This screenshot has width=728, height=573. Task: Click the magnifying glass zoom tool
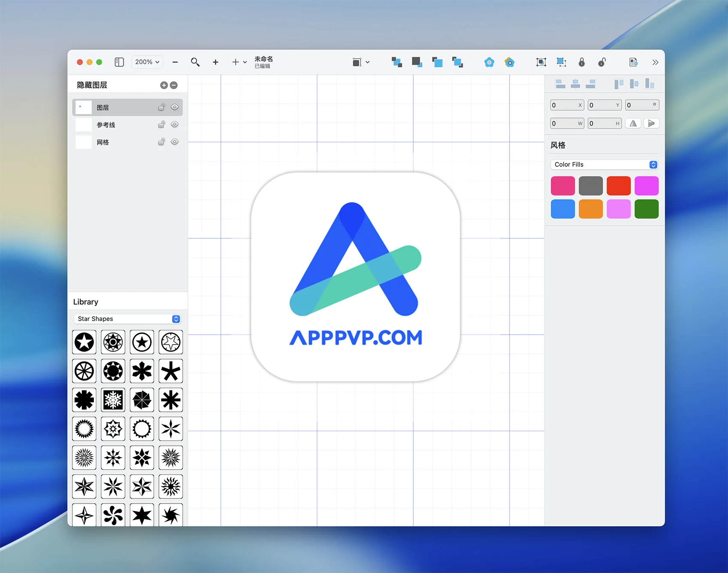pyautogui.click(x=195, y=62)
